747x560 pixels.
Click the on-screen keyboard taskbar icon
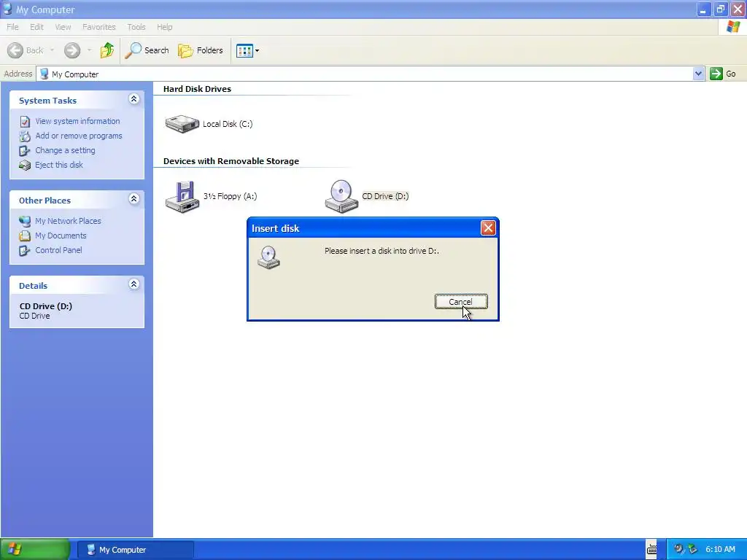coord(651,550)
